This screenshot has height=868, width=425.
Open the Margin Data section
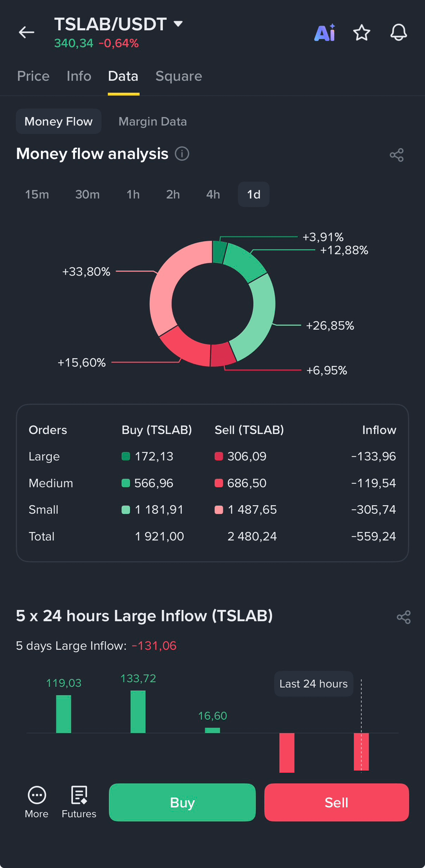click(152, 122)
